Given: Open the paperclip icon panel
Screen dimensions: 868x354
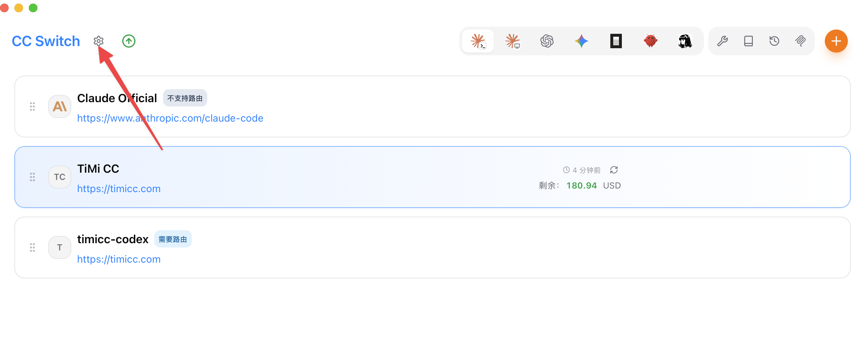Looking at the screenshot, I should point(800,41).
